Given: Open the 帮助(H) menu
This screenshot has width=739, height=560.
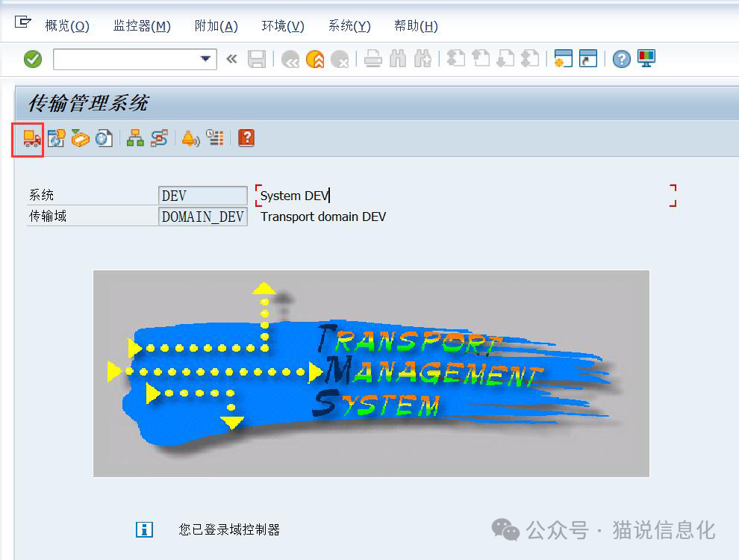Looking at the screenshot, I should [x=416, y=26].
